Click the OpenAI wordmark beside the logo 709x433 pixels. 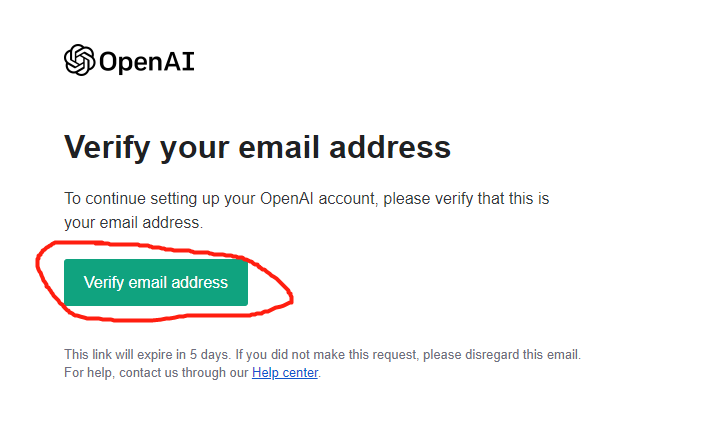[147, 62]
